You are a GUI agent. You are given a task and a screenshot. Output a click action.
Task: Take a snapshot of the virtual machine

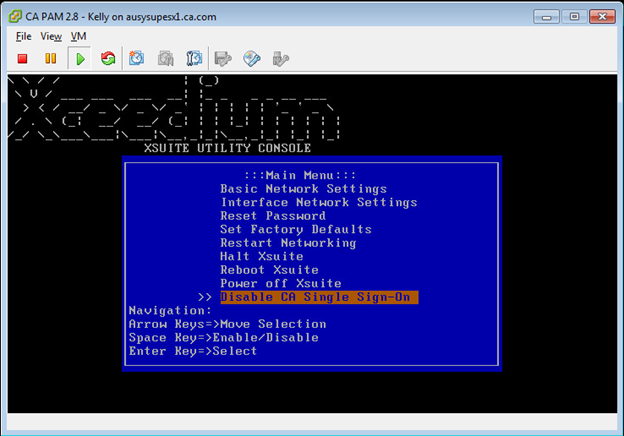pyautogui.click(x=136, y=59)
